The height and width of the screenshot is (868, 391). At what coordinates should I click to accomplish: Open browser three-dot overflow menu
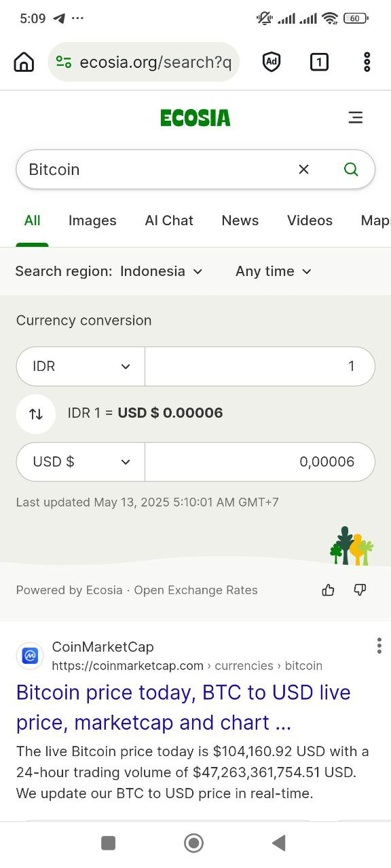pos(367,62)
